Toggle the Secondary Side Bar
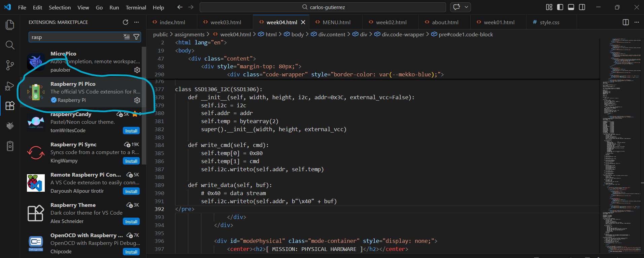This screenshot has height=258, width=644. tap(582, 7)
